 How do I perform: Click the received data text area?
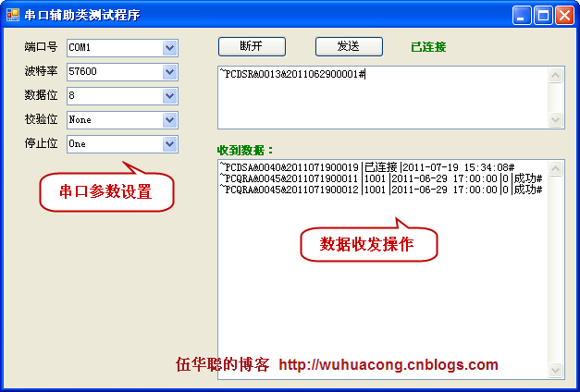click(x=379, y=277)
